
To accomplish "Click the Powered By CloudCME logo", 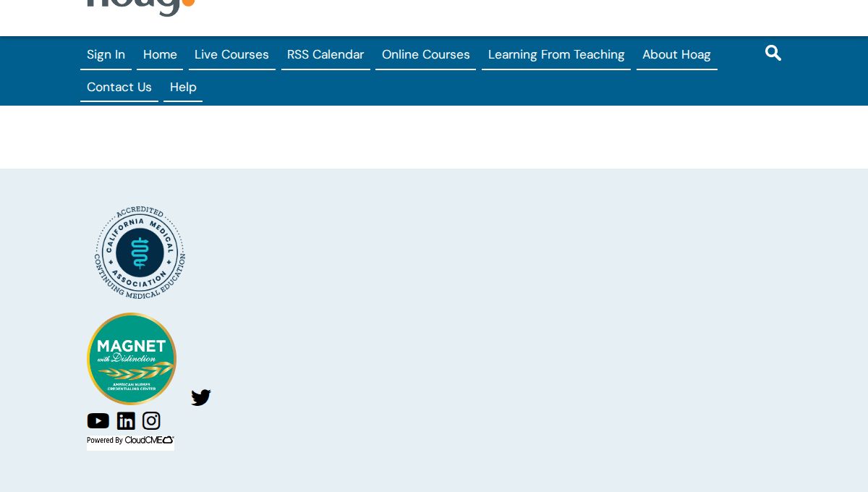I will [130, 441].
